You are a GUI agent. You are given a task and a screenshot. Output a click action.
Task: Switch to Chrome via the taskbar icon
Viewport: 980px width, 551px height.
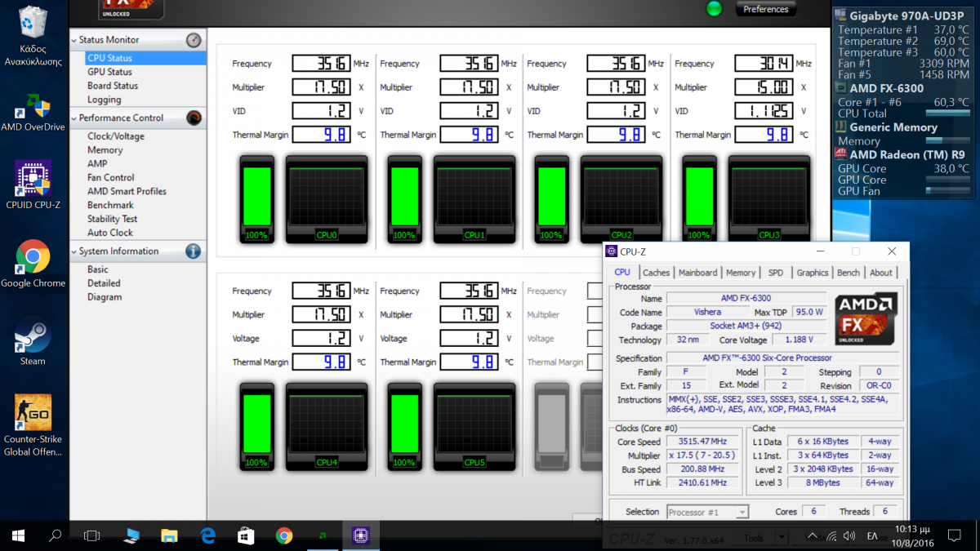click(x=284, y=535)
